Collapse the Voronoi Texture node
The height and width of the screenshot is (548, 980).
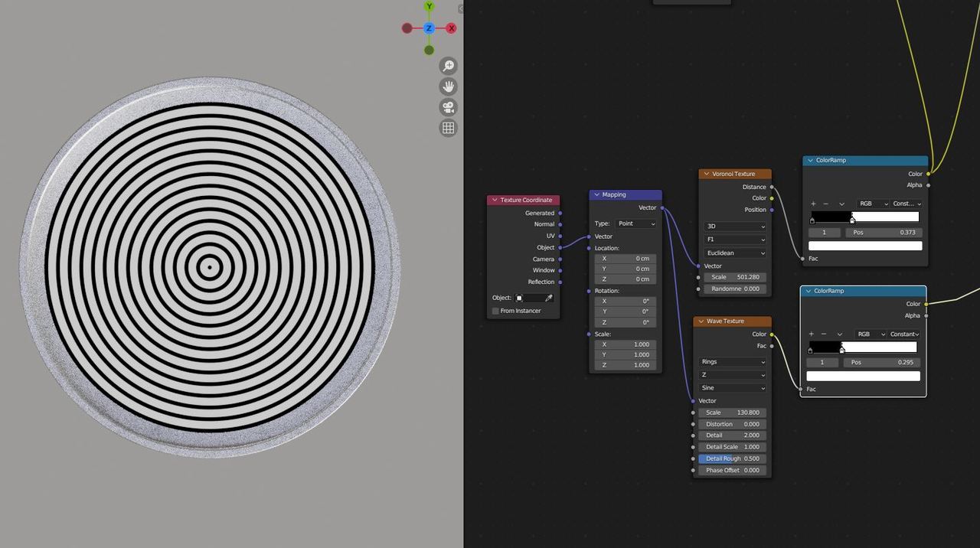[707, 174]
